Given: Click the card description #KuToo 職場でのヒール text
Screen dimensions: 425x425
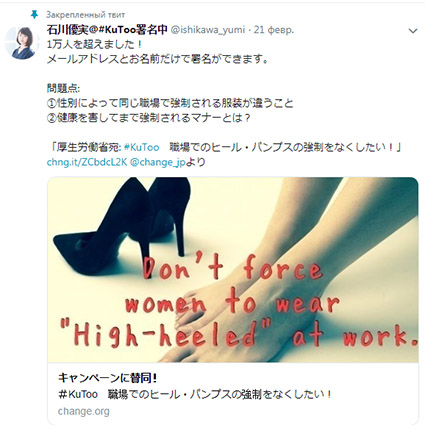Looking at the screenshot, I should pyautogui.click(x=195, y=395).
